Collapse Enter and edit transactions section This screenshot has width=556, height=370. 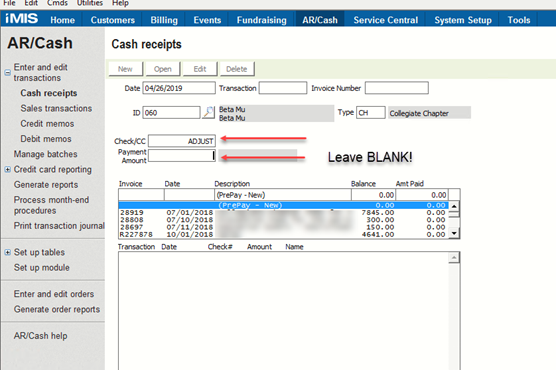[7, 72]
